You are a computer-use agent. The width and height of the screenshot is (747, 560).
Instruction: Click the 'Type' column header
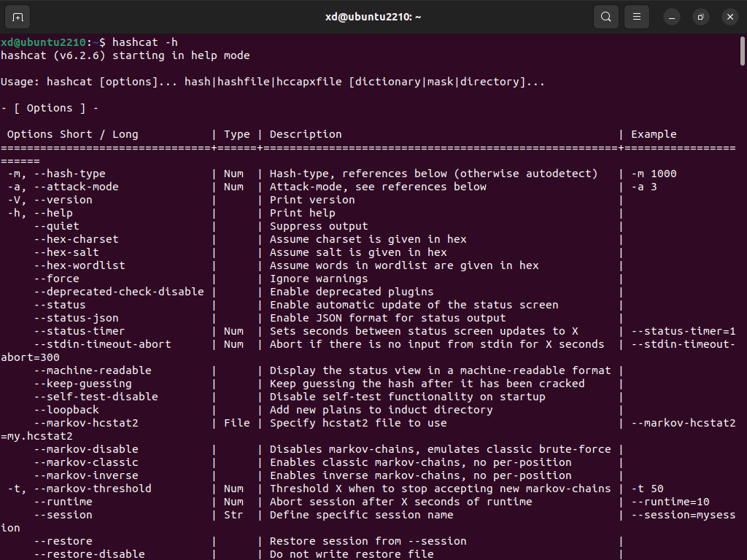237,134
